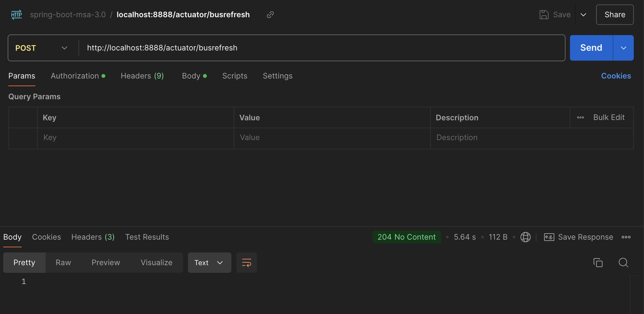
Task: Open the response Cookies tab
Action: pyautogui.click(x=47, y=237)
